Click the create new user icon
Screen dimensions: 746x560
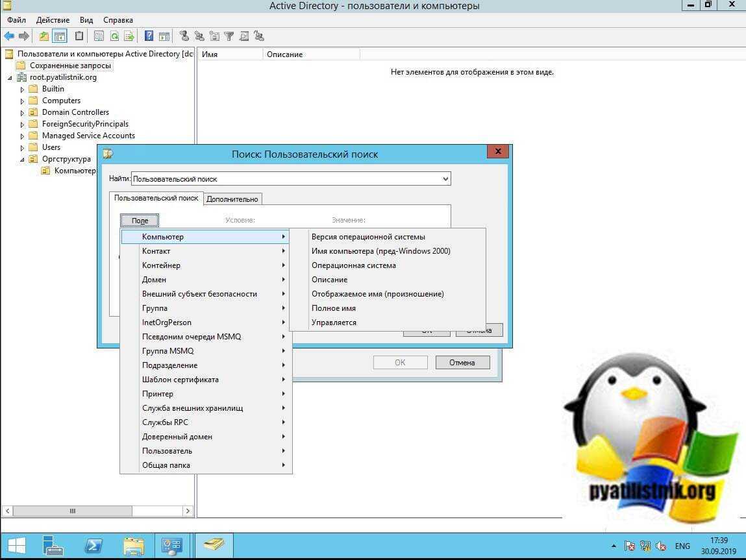click(184, 36)
